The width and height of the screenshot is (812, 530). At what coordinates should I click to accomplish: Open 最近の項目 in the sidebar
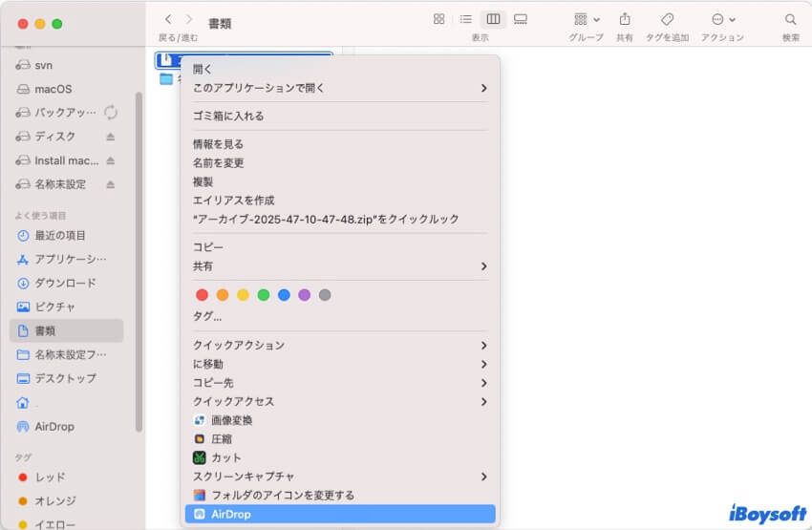tap(66, 236)
